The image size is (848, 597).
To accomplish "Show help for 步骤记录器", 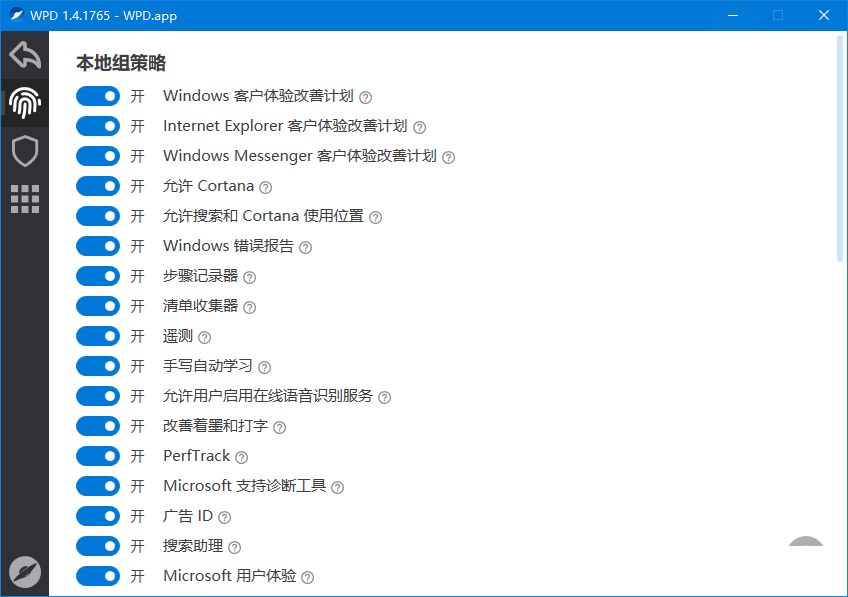I will (249, 277).
